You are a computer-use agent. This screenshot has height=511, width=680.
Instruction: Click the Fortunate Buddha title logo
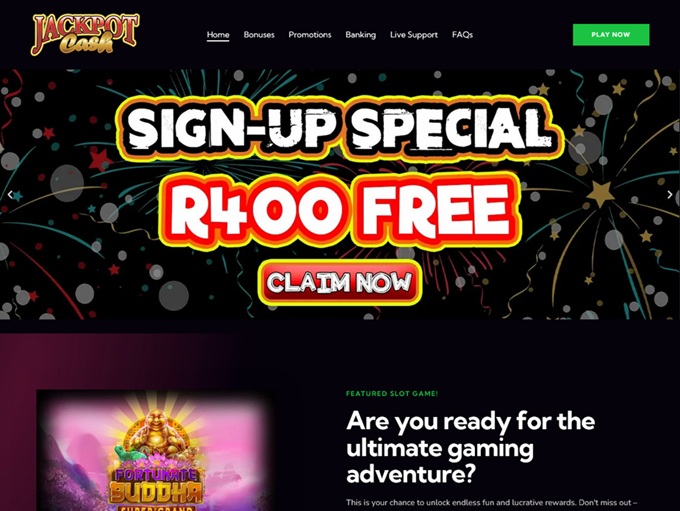point(155,488)
